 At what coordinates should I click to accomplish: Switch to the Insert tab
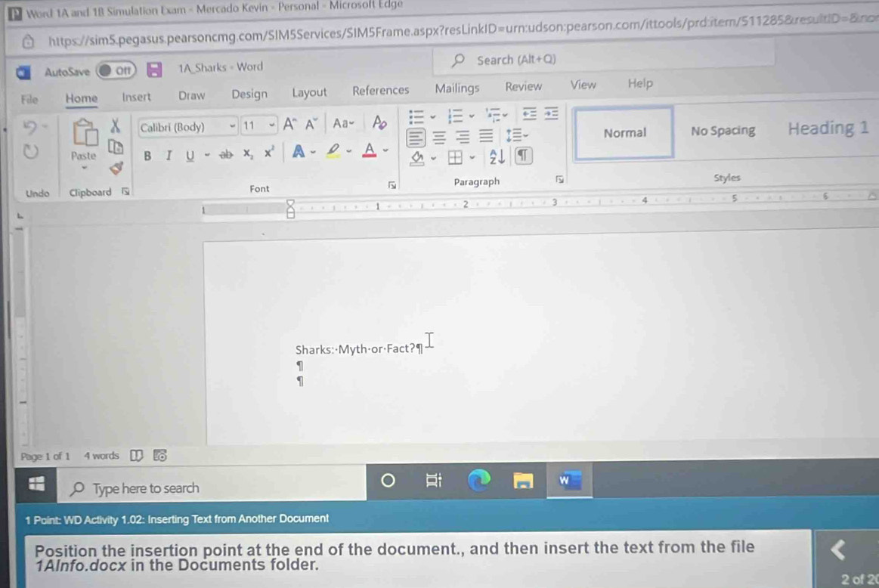[136, 96]
